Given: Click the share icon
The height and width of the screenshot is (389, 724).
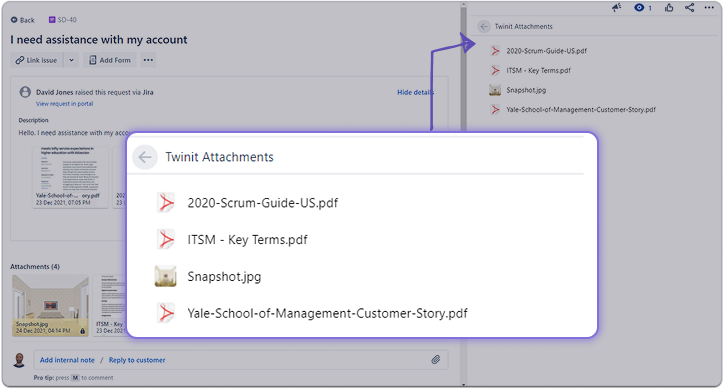Looking at the screenshot, I should point(689,7).
